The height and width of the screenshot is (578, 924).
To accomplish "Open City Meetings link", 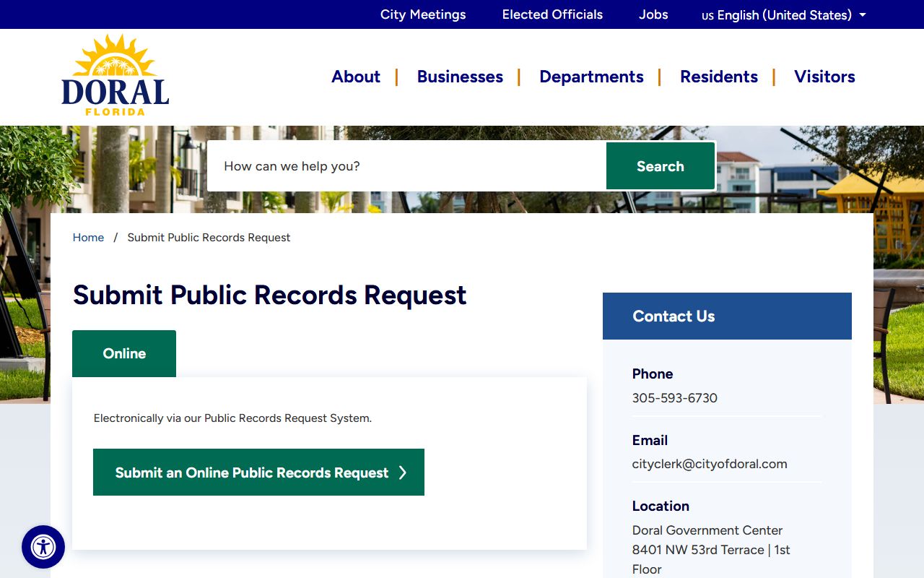I will 423,14.
